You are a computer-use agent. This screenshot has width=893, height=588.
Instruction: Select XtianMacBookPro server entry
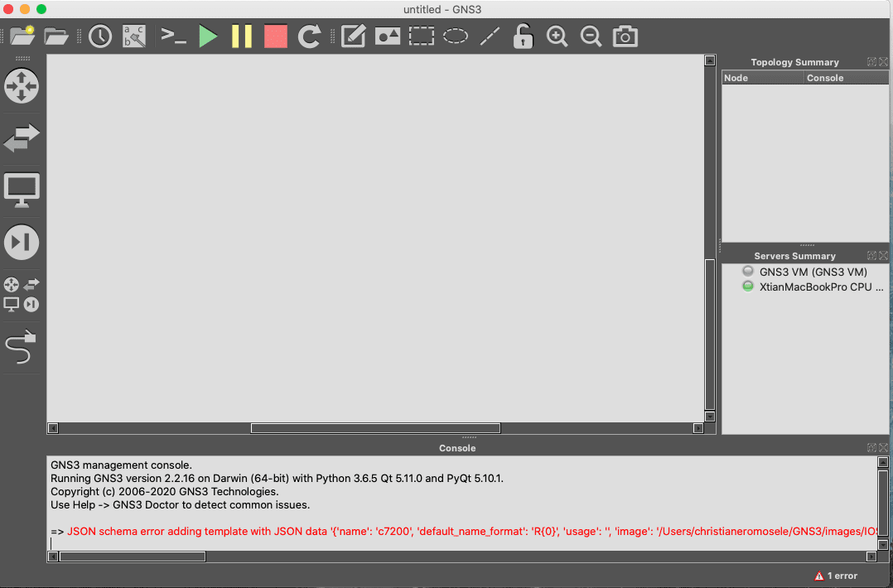click(x=821, y=287)
